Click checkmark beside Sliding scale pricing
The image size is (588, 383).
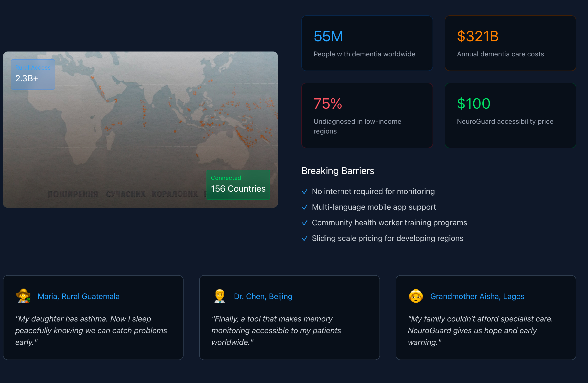305,238
